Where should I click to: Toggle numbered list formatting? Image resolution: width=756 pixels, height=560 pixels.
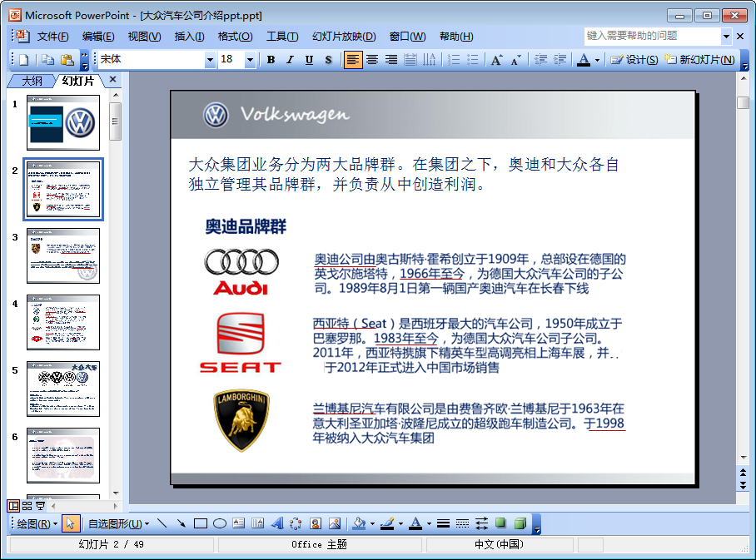pos(454,60)
